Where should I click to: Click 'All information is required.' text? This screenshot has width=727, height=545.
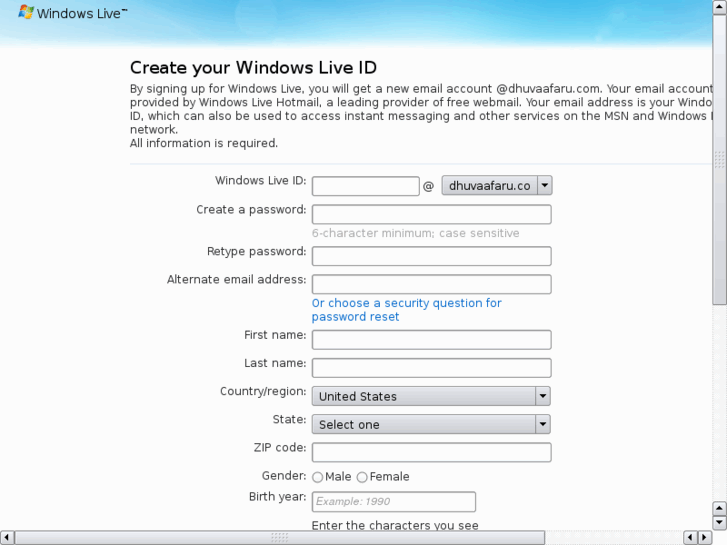point(204,143)
